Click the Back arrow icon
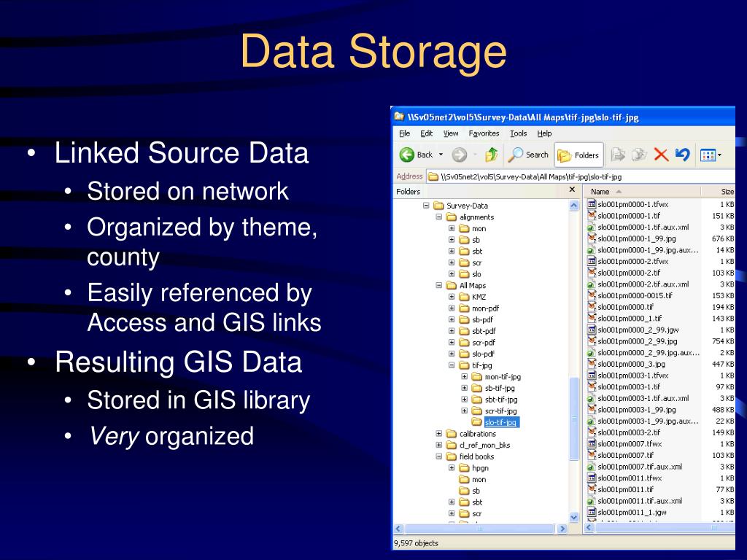This screenshot has width=747, height=560. 407,155
